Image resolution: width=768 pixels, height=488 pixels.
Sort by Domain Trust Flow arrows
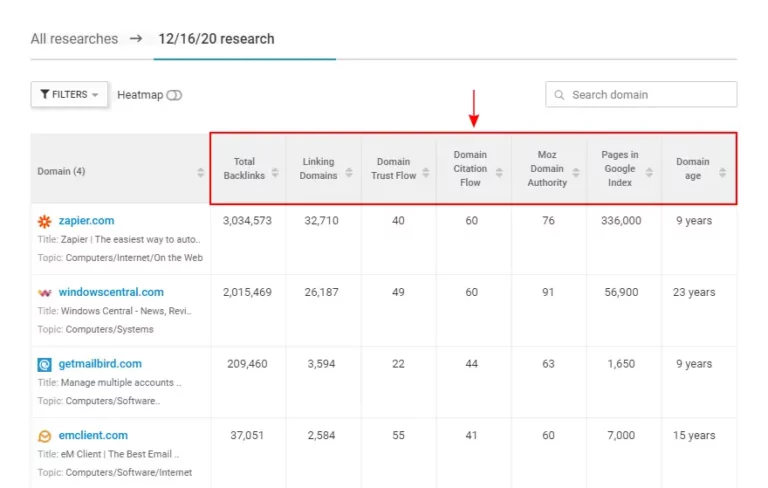(426, 172)
